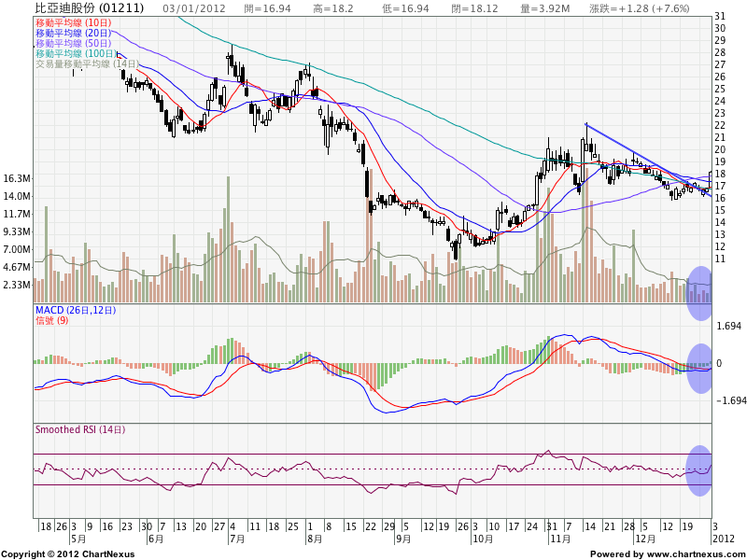Select the 移動平均線 (50日) legend entry
The image size is (747, 560).
click(74, 43)
